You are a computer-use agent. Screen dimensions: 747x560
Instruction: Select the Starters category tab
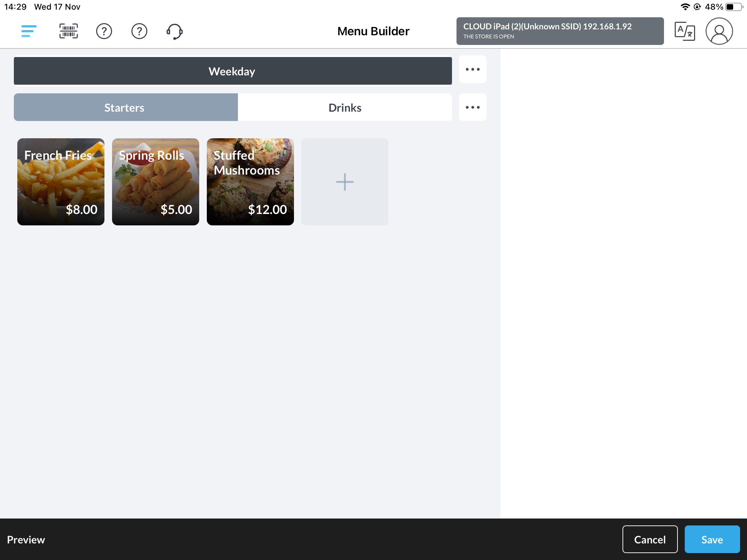tap(124, 107)
